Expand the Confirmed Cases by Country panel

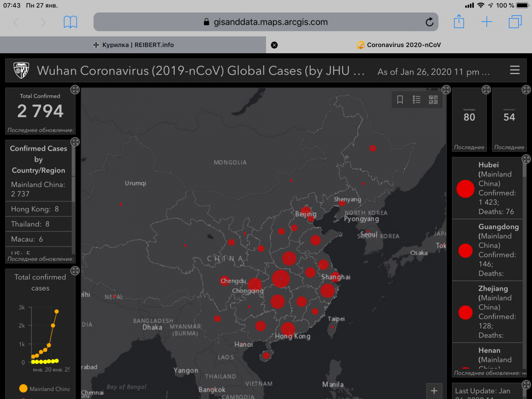(x=75, y=142)
